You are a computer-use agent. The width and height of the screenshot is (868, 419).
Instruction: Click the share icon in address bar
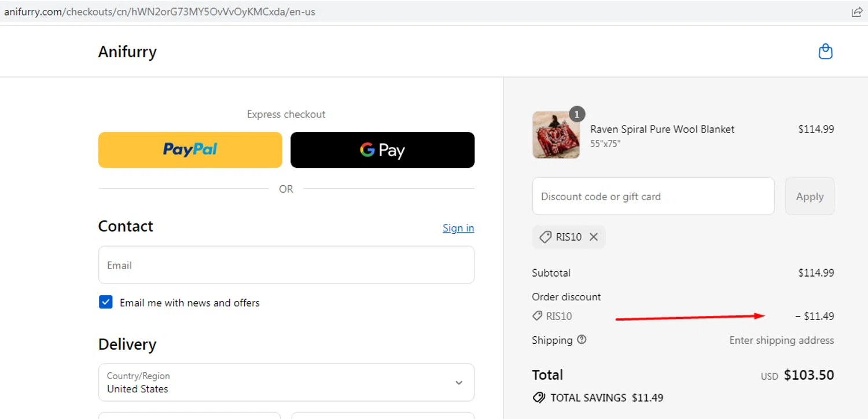click(857, 12)
